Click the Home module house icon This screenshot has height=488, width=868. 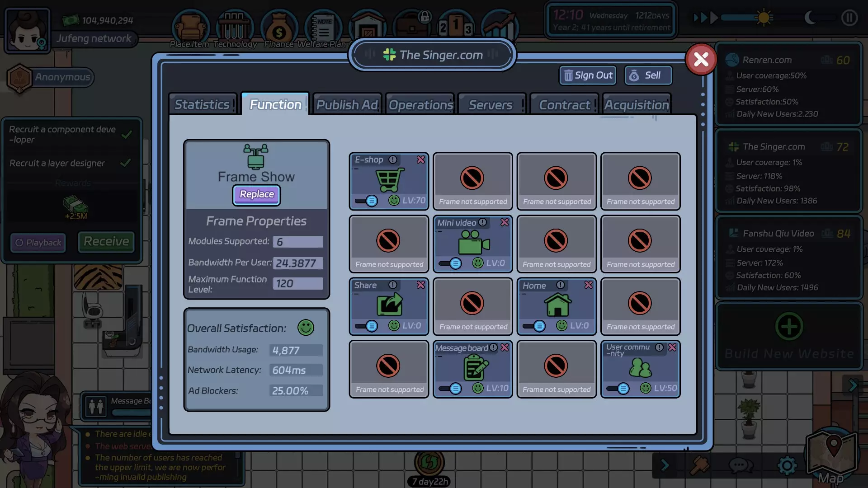coord(557,304)
